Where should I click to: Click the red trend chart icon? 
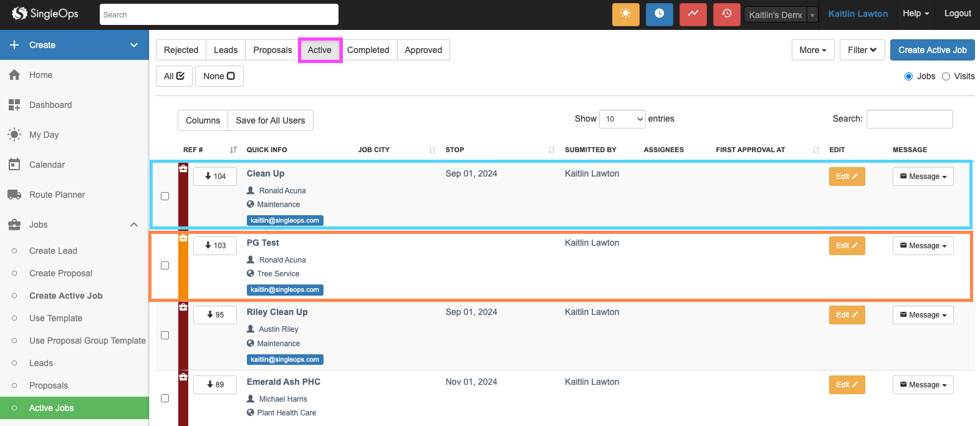[x=693, y=14]
